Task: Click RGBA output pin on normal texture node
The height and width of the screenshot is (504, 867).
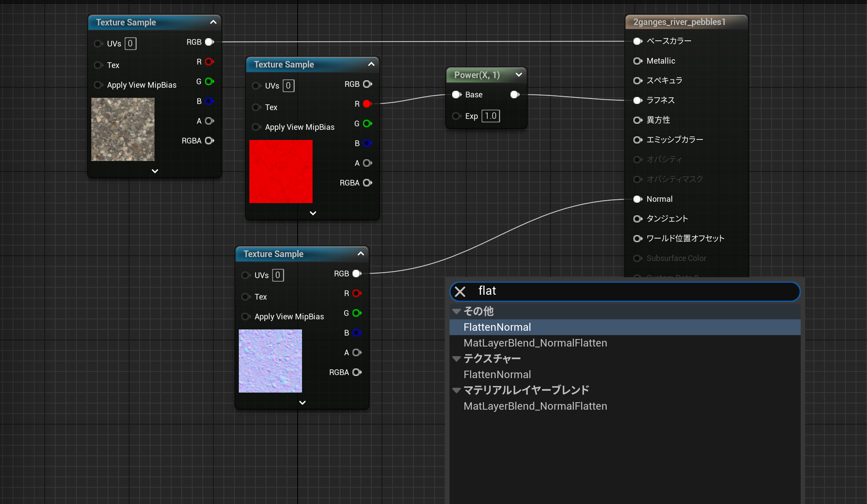Action: (357, 372)
